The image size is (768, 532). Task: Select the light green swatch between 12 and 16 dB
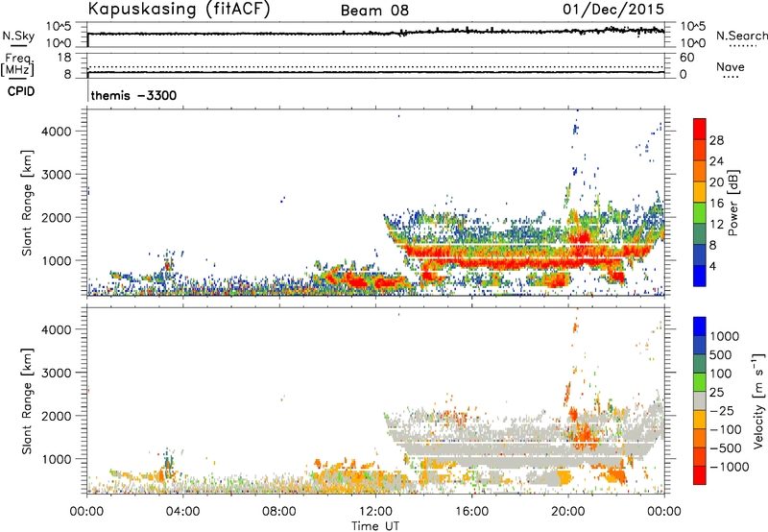coord(700,213)
